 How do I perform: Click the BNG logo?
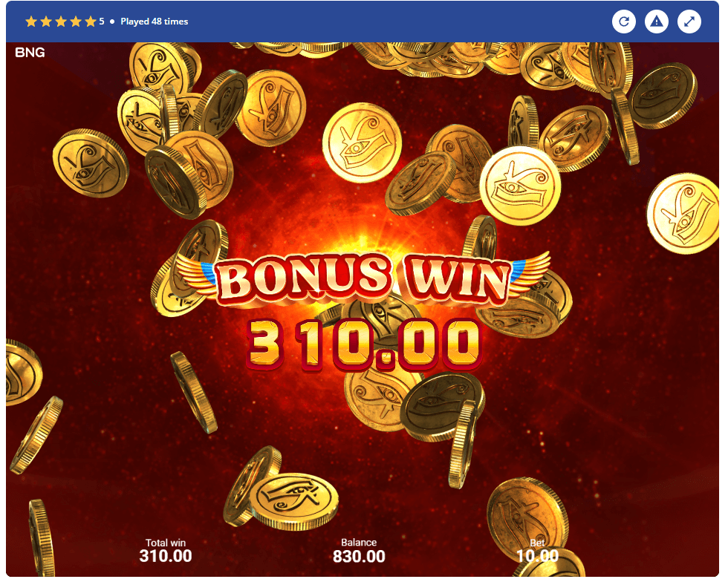(x=30, y=53)
